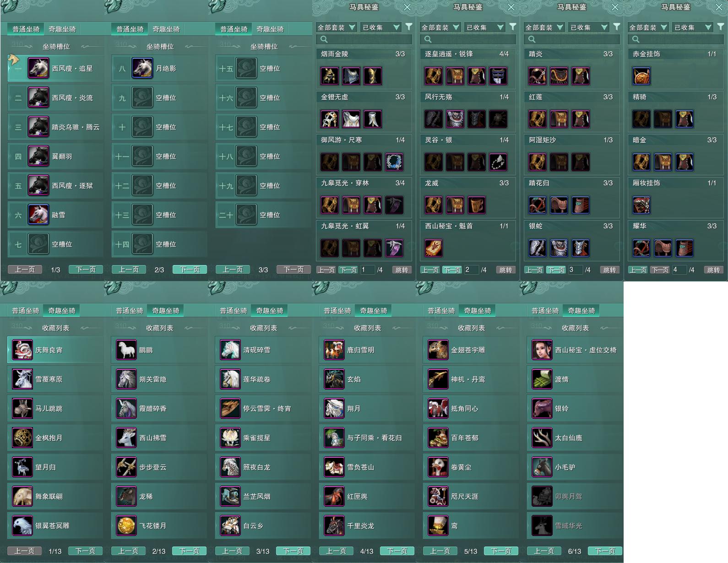Click 跳转 button beside page 1 /4
Screen dimensions: 728x563
(x=402, y=270)
